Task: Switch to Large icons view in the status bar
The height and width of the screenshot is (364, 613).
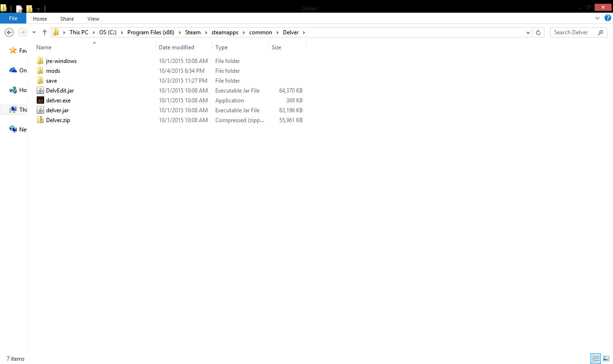Action: (606, 359)
